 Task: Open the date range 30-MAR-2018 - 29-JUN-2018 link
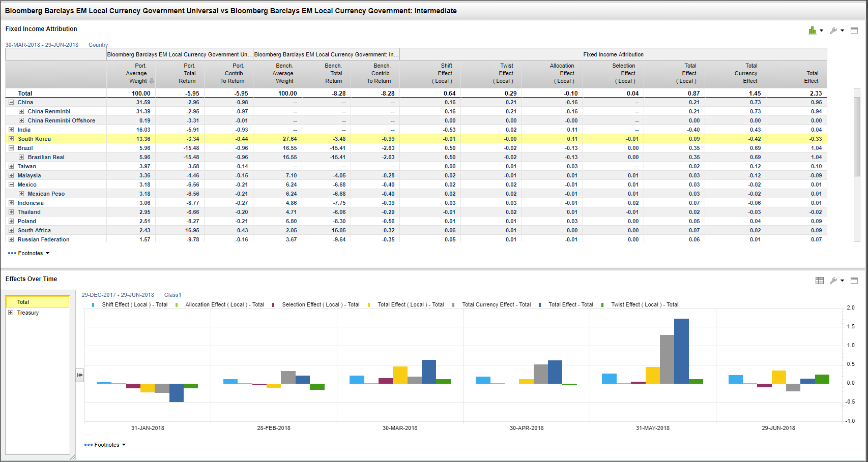coord(42,45)
